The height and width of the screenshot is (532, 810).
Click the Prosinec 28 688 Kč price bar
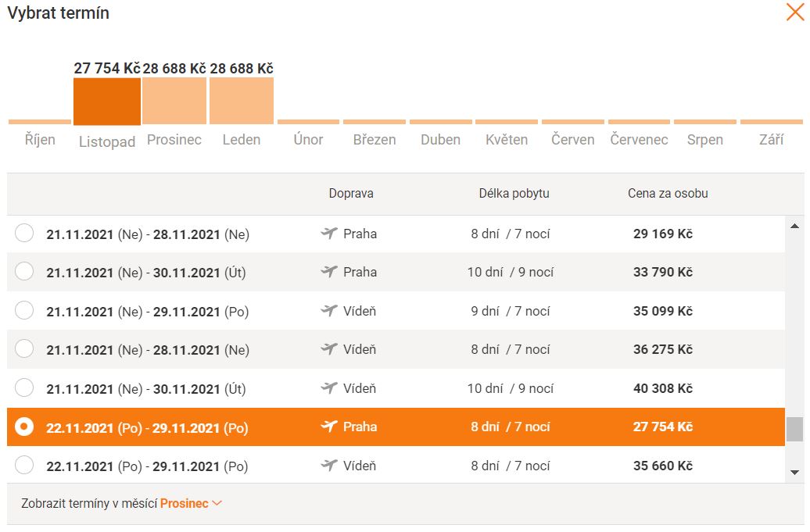pos(174,101)
